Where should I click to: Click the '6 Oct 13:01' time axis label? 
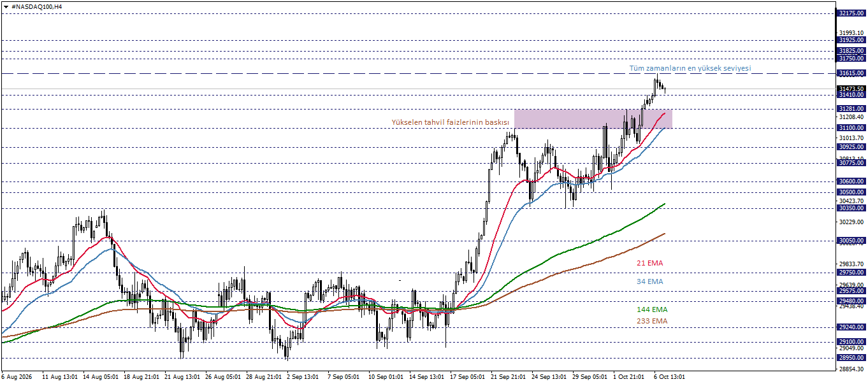pos(670,377)
